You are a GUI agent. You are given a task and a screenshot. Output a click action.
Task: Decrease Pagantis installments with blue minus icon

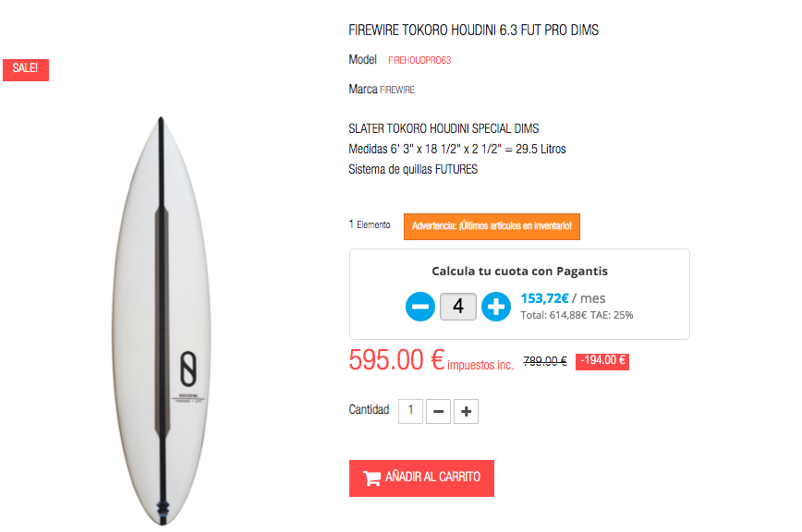(419, 307)
